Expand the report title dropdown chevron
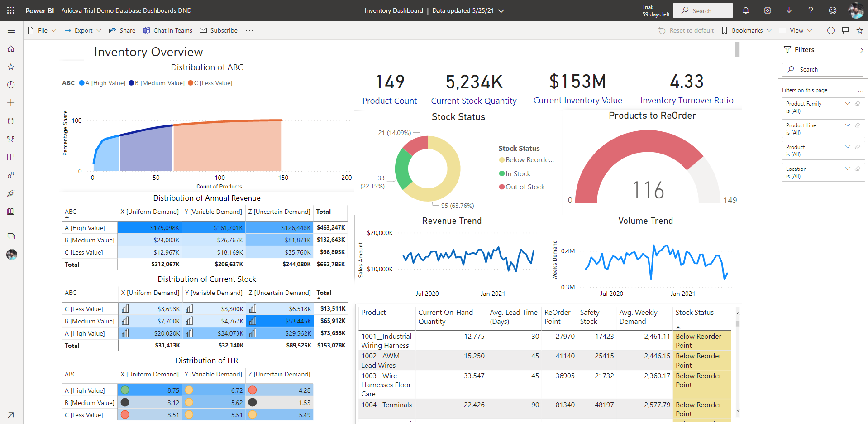Image resolution: width=868 pixels, height=424 pixels. click(x=501, y=11)
